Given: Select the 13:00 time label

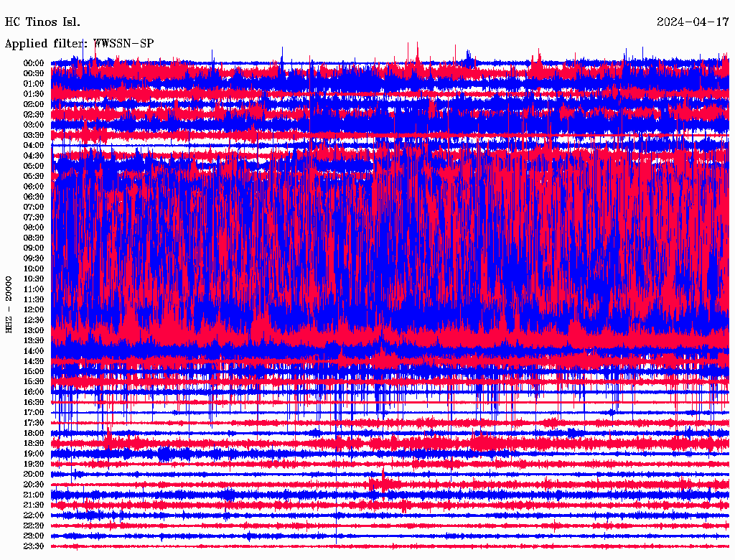Looking at the screenshot, I should tap(34, 331).
